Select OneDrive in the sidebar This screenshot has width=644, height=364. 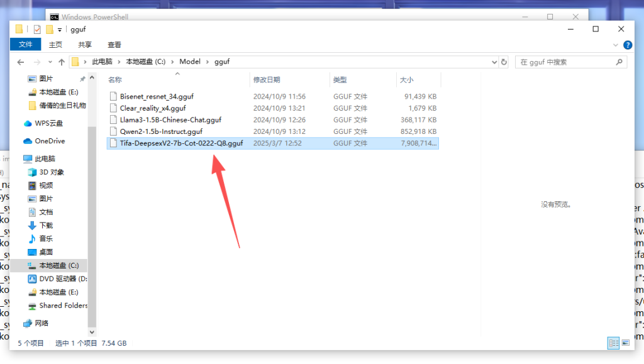pyautogui.click(x=49, y=141)
